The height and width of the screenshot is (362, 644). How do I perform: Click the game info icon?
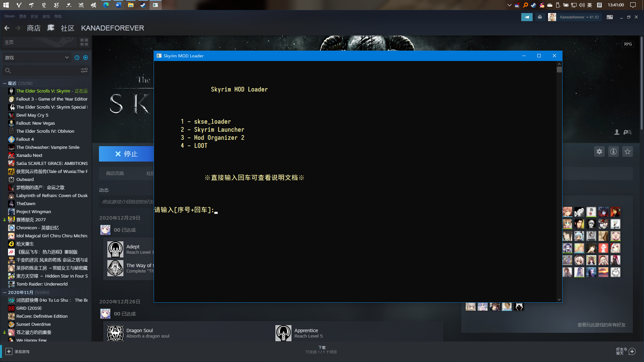tap(613, 152)
